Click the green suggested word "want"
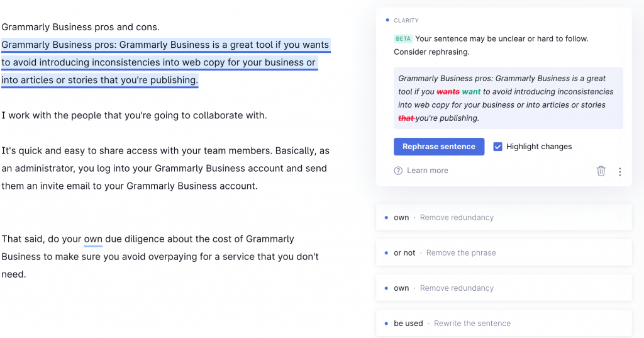This screenshot has width=644, height=338. [x=471, y=92]
